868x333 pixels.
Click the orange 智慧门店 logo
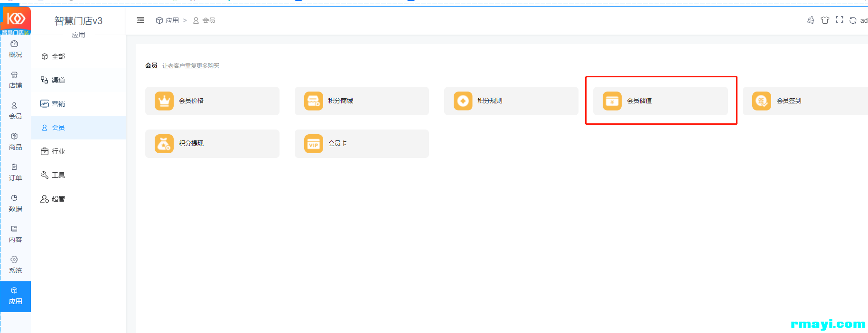16,20
